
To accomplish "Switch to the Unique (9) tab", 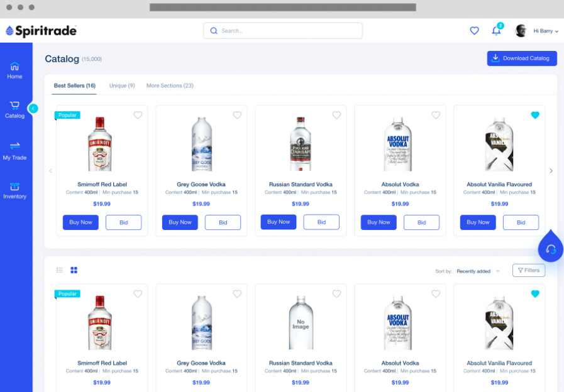I will click(x=122, y=85).
